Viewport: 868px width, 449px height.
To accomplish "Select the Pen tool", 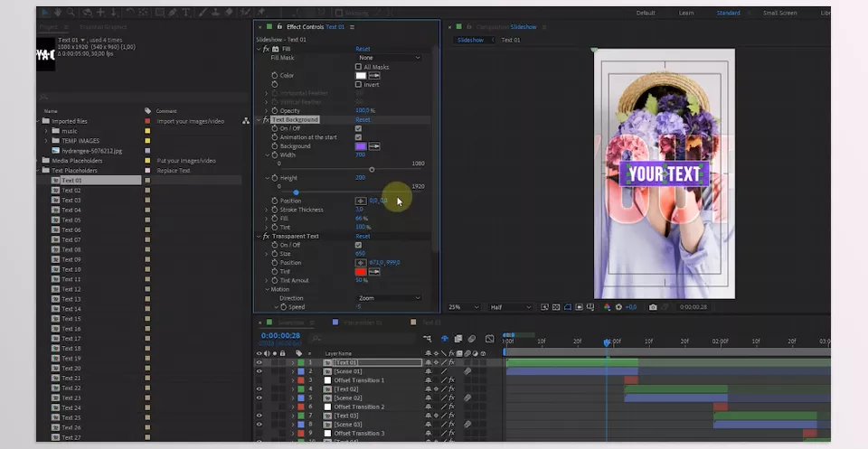I will 173,12.
